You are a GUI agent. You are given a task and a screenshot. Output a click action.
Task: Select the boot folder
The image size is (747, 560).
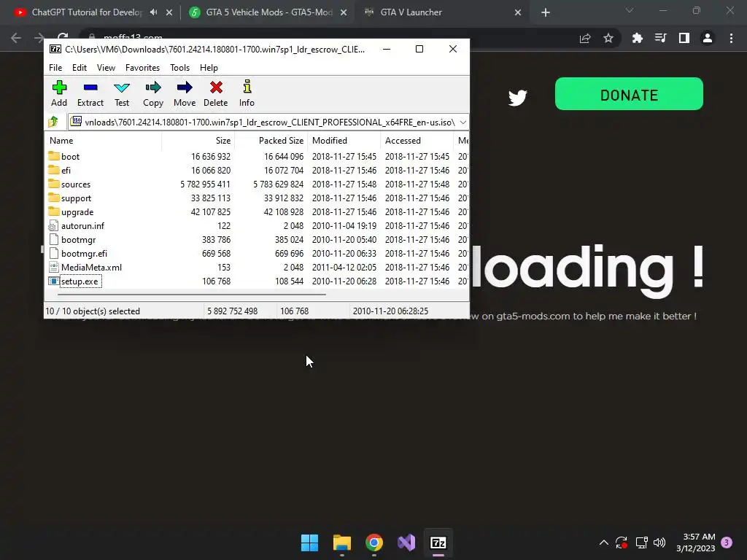tap(70, 157)
